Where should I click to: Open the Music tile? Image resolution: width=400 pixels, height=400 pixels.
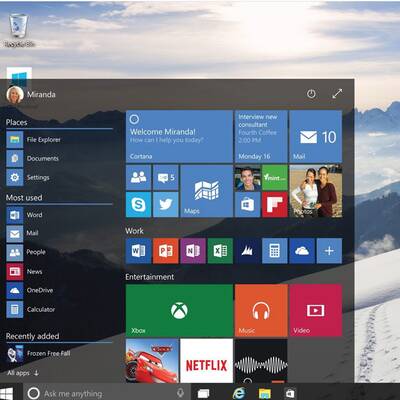[261, 311]
